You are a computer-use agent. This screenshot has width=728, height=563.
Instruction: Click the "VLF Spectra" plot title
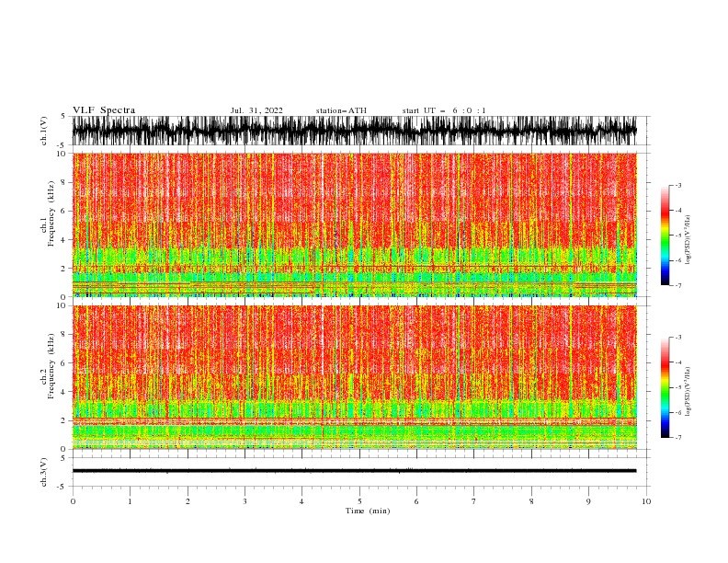coord(104,110)
